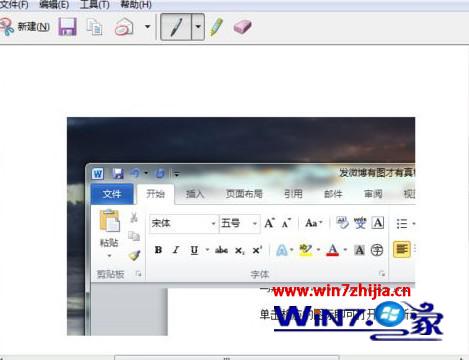Screen dimensions: 469x360
Task: Click the horizontal scrollbar at the bottom
Action: (x=227, y=357)
